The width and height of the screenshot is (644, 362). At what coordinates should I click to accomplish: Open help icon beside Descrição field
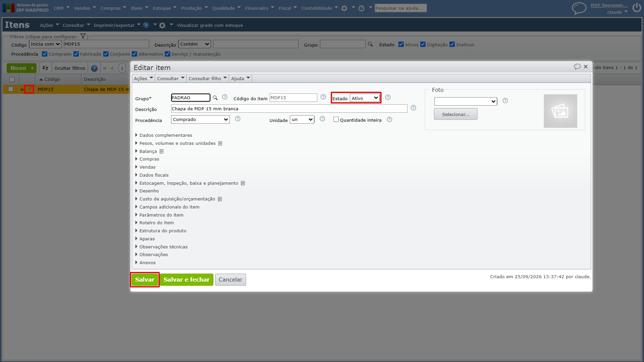(413, 108)
